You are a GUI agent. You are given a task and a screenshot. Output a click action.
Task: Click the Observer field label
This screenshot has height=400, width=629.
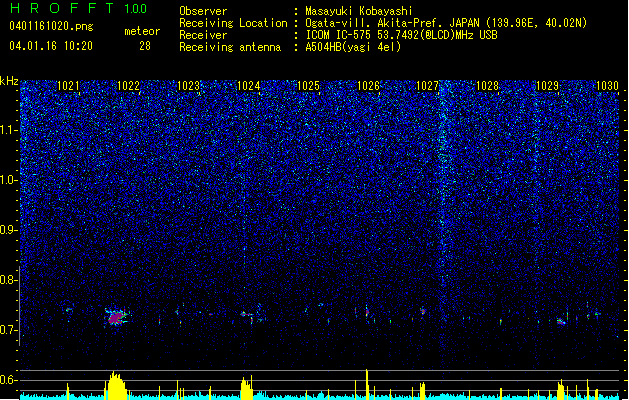tap(203, 11)
